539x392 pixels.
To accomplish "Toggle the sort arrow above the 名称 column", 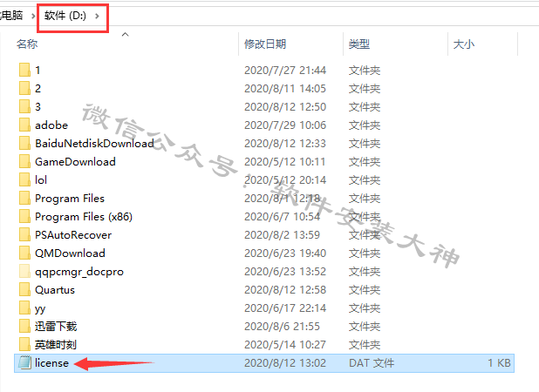I will [x=125, y=34].
